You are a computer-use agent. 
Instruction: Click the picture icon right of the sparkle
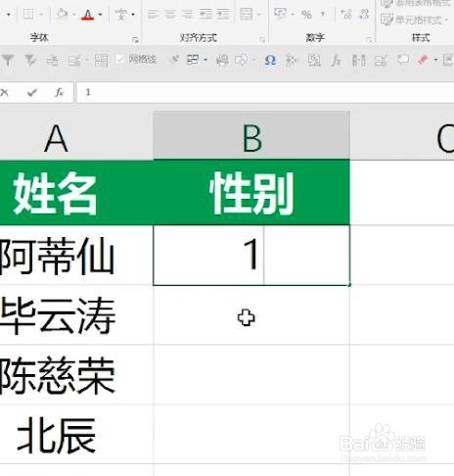314,61
